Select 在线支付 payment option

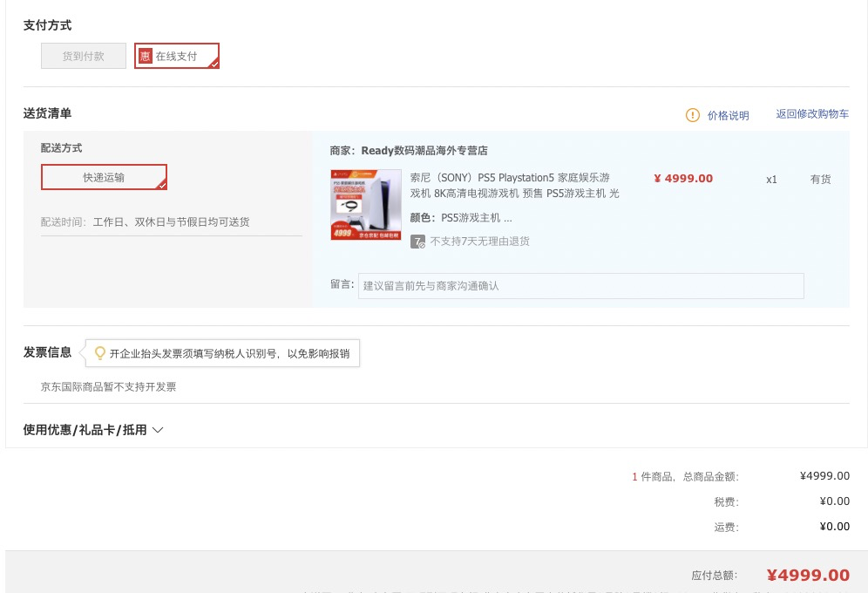click(177, 56)
